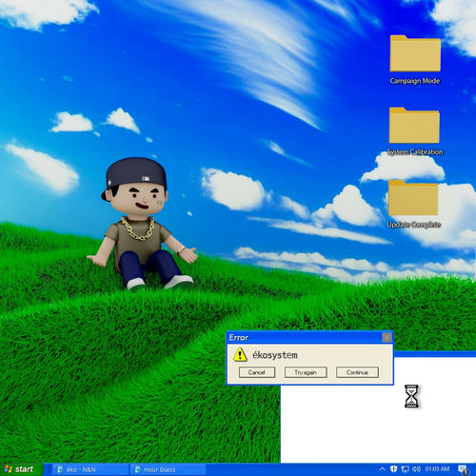This screenshot has width=476, height=476.
Task: Click the network monitor tray icon
Action: coord(405,469)
